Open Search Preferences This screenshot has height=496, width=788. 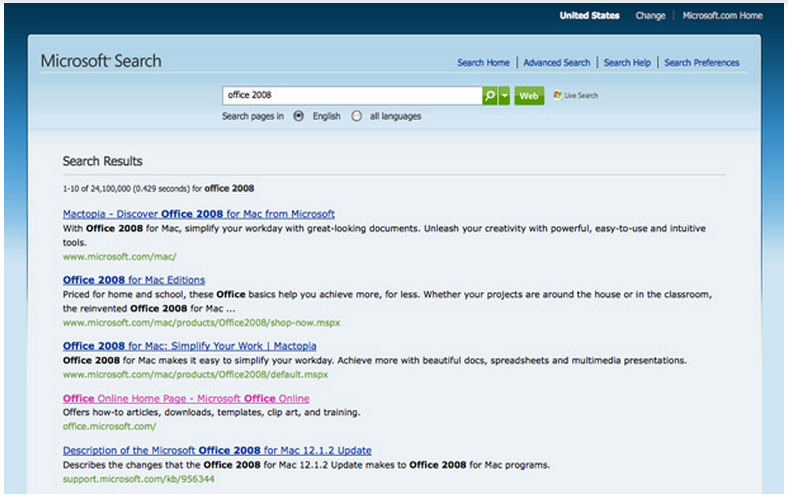tap(702, 63)
